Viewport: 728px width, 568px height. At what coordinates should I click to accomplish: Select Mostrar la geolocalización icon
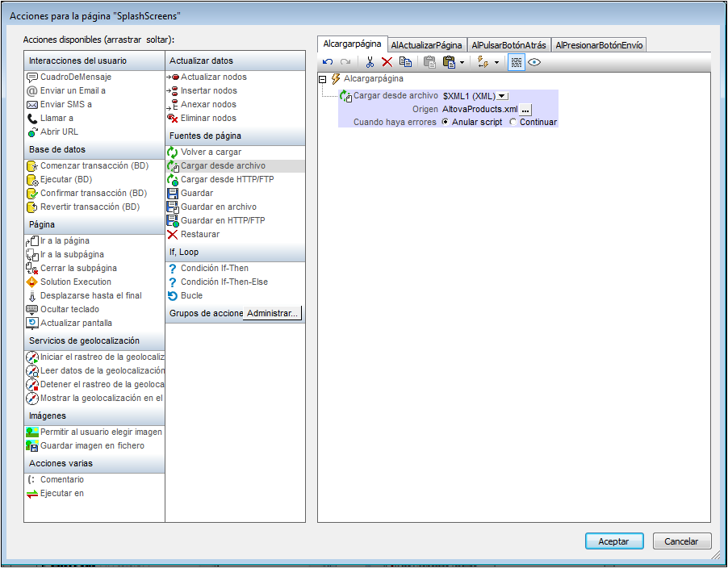32,398
